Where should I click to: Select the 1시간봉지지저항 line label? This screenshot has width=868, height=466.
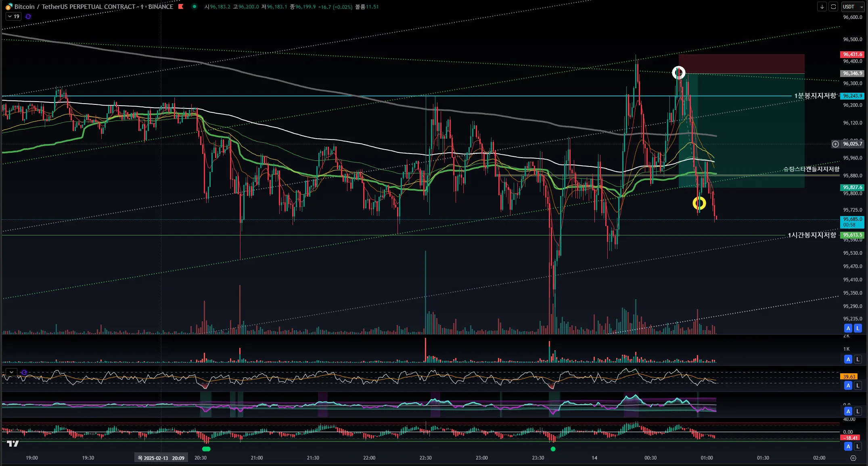tap(812, 235)
